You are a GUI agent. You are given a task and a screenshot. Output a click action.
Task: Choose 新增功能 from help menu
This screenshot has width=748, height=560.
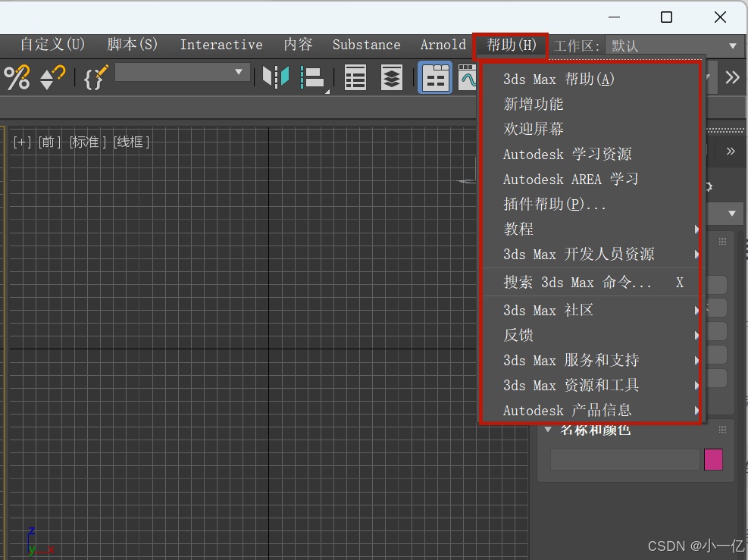point(590,104)
